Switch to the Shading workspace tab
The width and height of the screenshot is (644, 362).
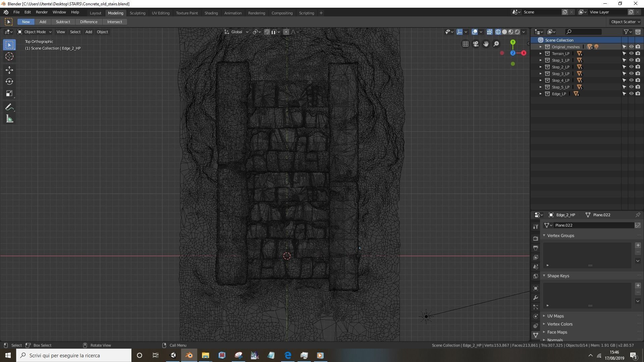(x=211, y=13)
